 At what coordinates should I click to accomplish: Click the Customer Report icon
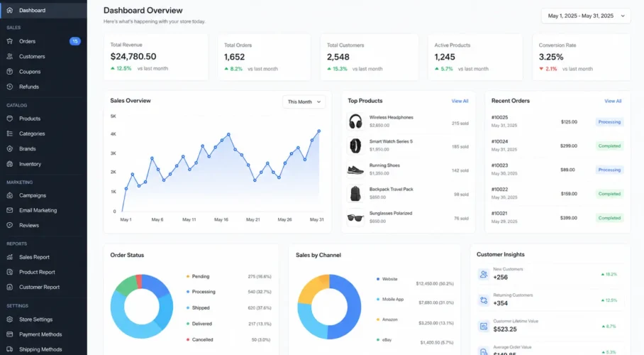10,287
